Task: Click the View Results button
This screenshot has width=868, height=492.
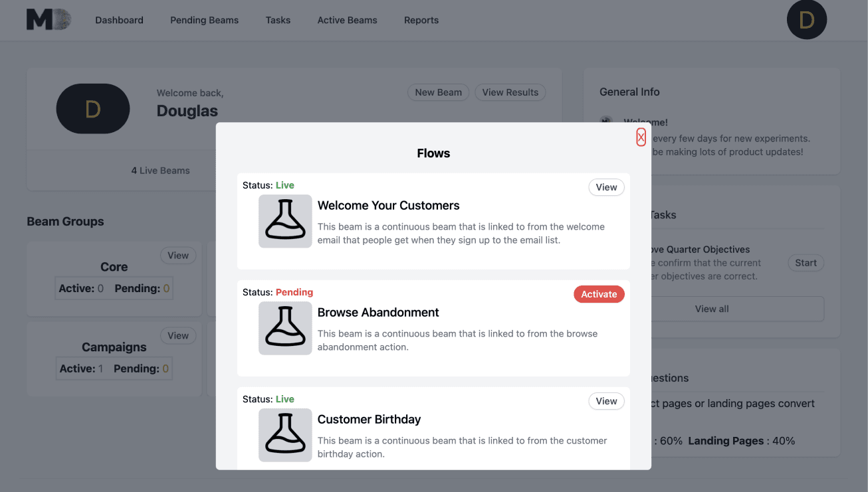Action: point(510,92)
